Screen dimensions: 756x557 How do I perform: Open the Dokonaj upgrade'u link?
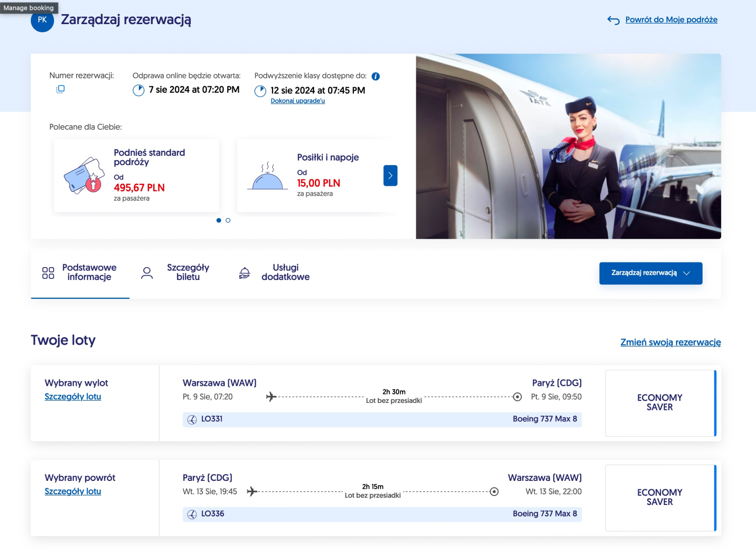(298, 101)
